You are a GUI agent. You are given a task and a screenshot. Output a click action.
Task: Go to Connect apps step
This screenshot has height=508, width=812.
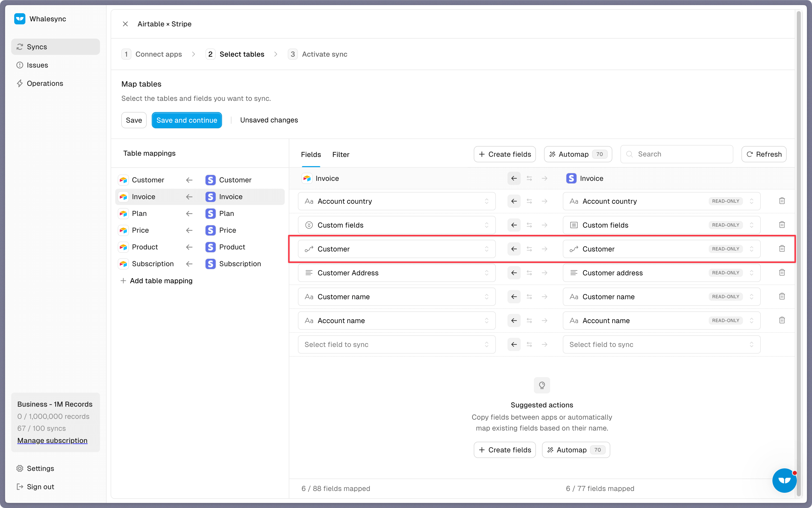pos(152,54)
